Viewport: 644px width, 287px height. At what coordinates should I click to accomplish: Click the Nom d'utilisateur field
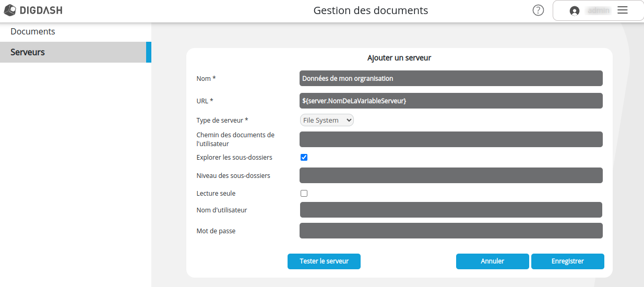tap(451, 210)
